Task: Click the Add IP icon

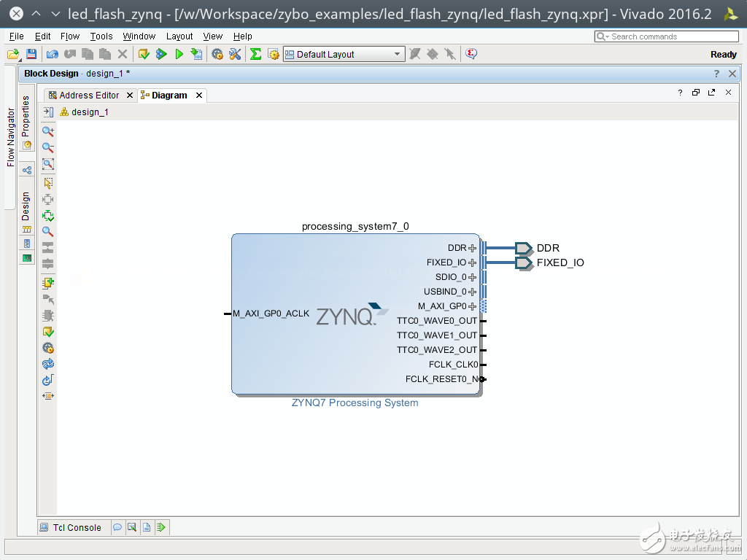Action: point(48,283)
